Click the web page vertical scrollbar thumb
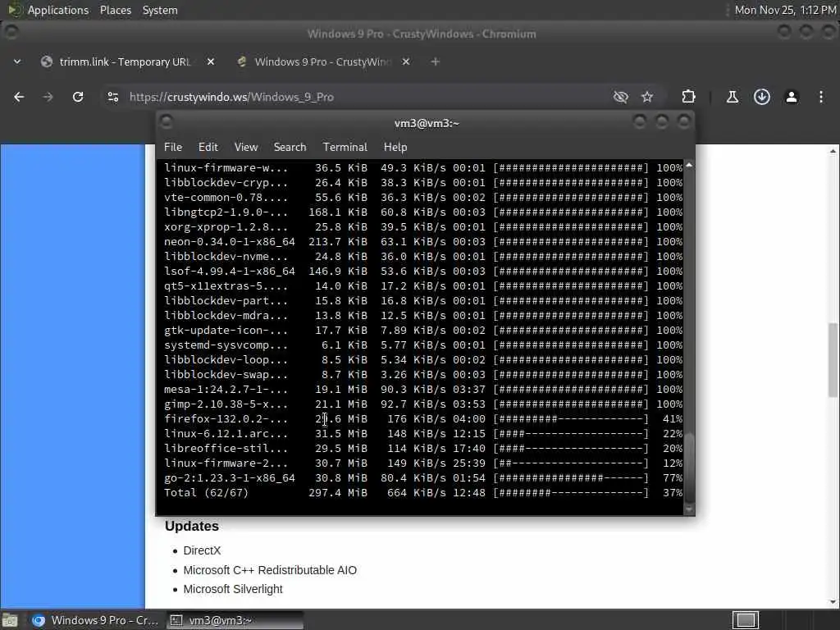The image size is (840, 630). tap(833, 359)
